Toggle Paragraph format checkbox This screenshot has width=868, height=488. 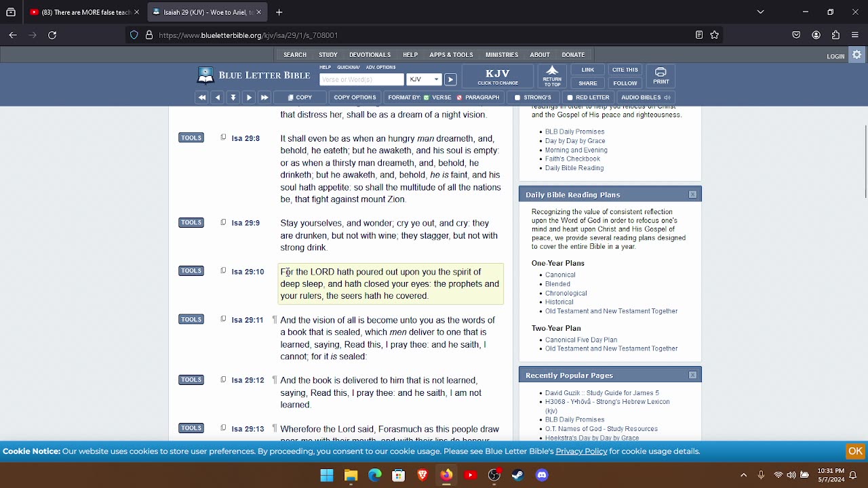(459, 98)
